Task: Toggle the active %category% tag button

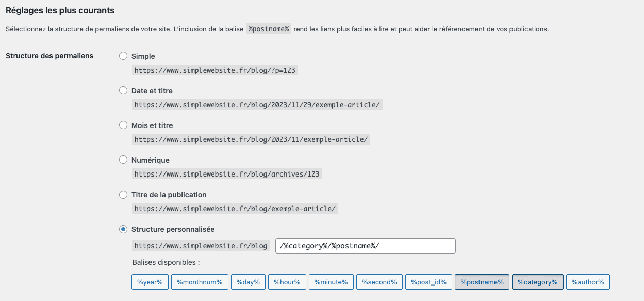Action: tap(538, 282)
